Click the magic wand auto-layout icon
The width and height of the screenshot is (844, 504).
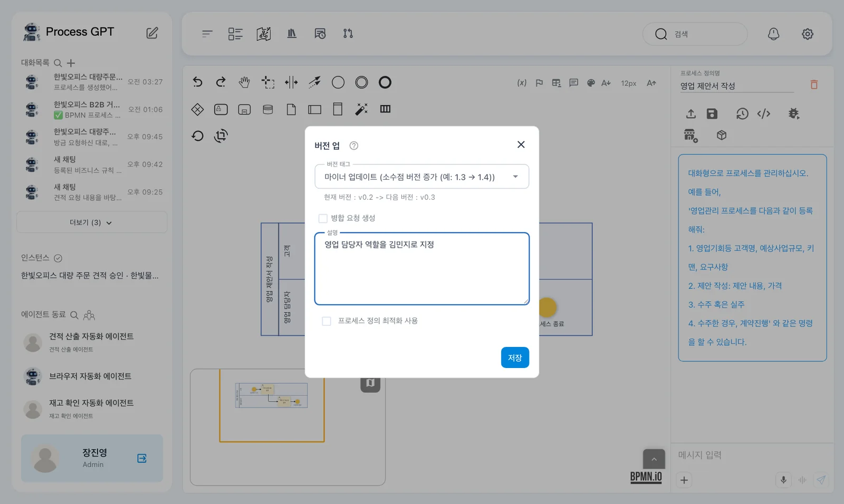tap(361, 109)
